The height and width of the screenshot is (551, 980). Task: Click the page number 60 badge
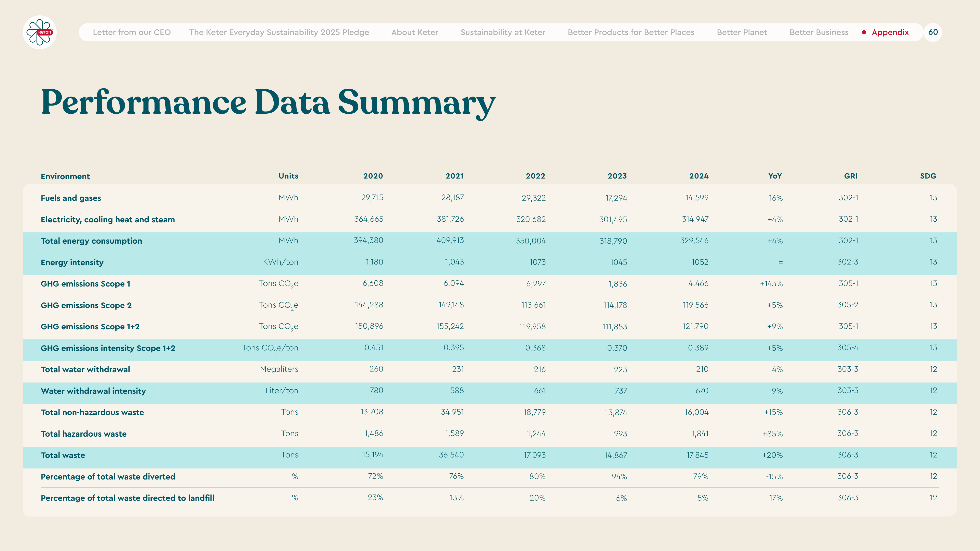tap(933, 32)
